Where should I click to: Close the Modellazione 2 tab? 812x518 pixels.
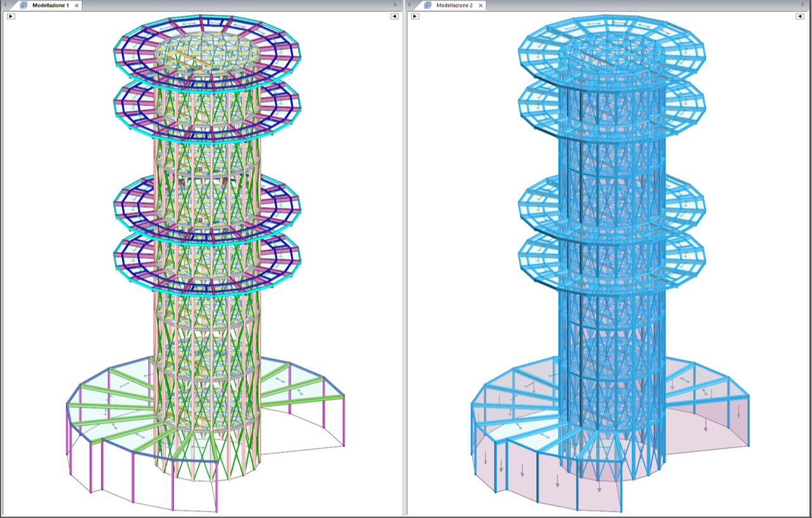480,5
